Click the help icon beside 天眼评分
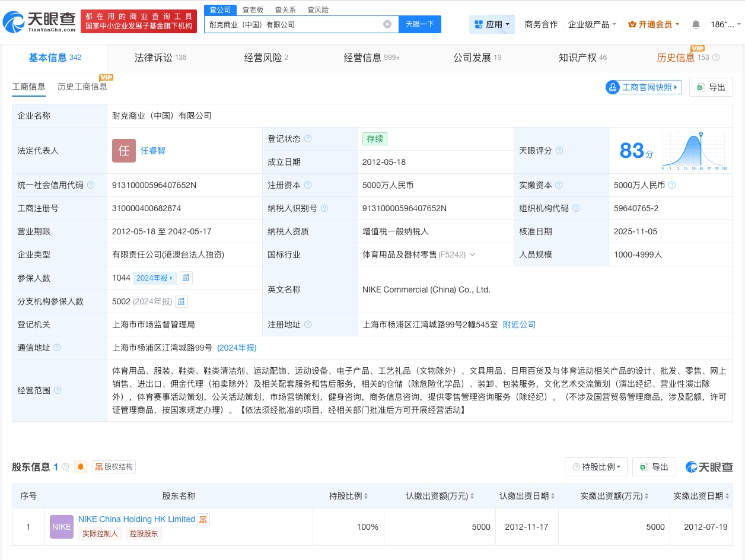The height and width of the screenshot is (560, 745). (559, 151)
